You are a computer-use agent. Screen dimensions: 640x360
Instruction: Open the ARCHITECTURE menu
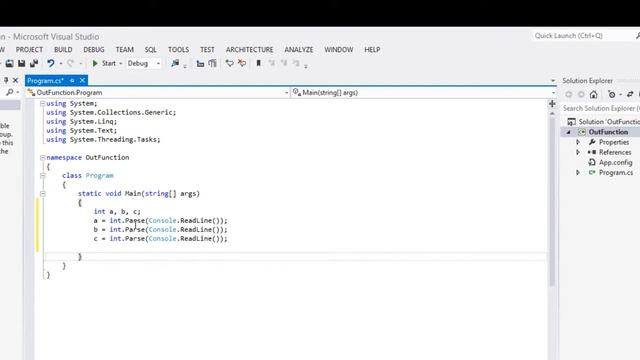coord(249,50)
